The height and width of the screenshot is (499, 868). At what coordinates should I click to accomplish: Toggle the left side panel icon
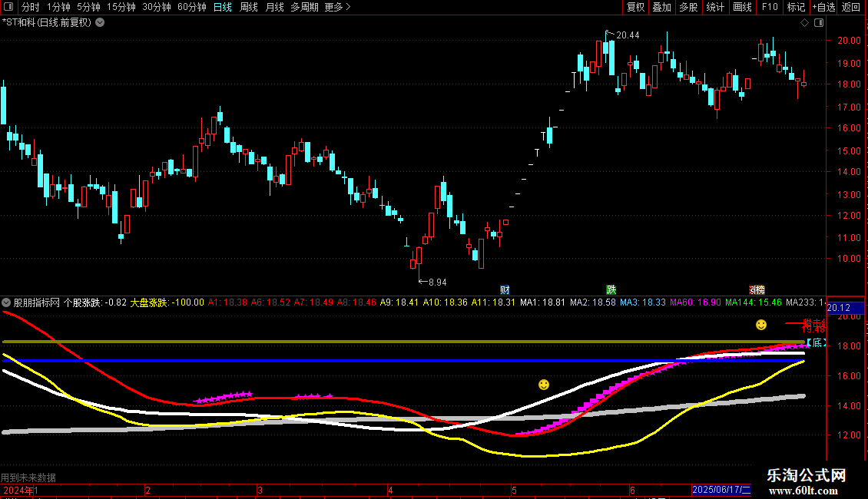8,7
